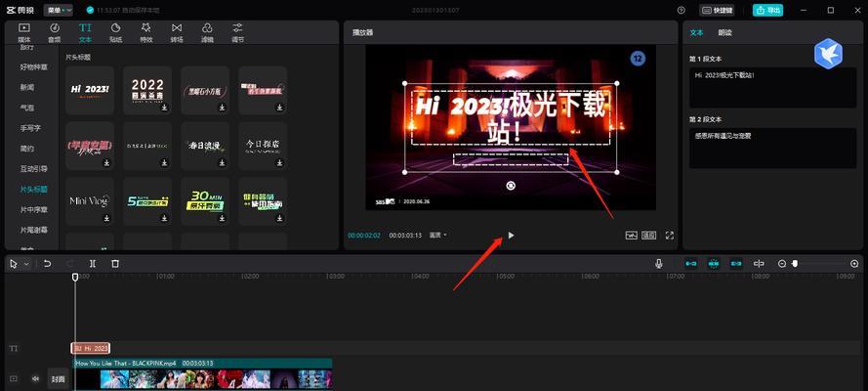Switch to the 文本 tab in right panel
This screenshot has width=868, height=391.
coord(696,32)
